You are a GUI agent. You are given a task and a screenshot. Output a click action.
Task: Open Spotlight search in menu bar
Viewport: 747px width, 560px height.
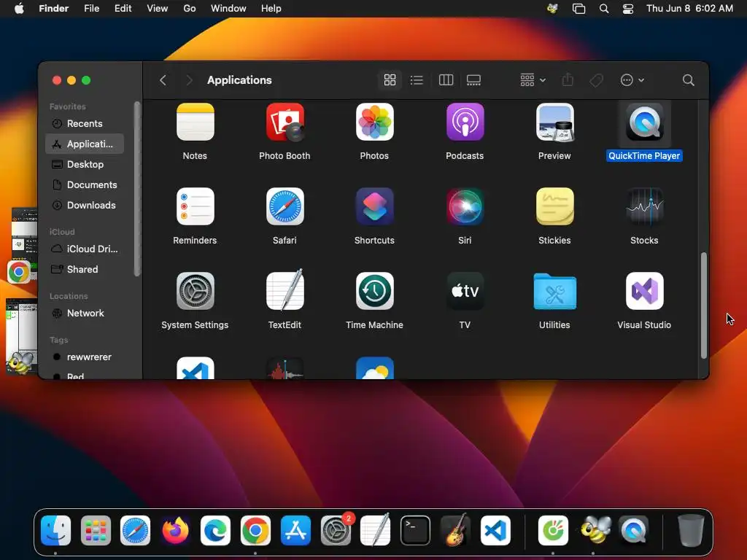[603, 9]
